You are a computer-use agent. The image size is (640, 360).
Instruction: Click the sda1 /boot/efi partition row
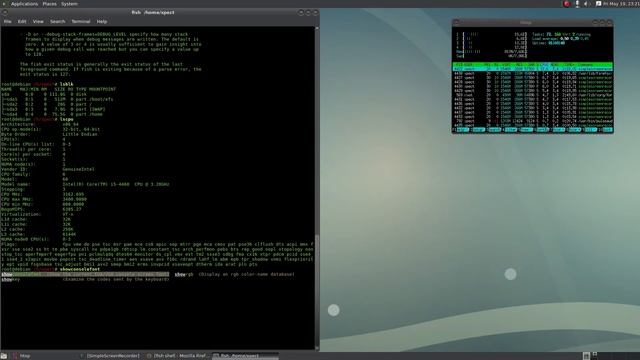[58, 99]
